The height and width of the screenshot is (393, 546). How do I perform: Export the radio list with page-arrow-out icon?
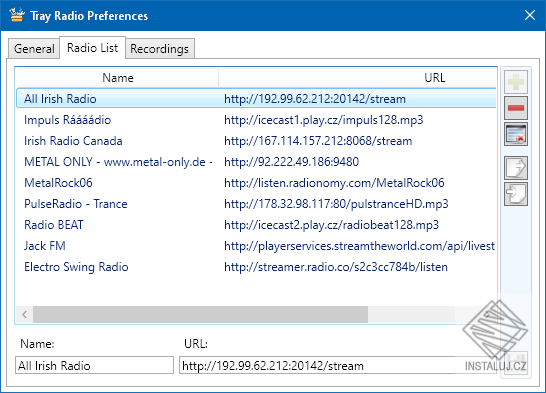click(x=516, y=168)
